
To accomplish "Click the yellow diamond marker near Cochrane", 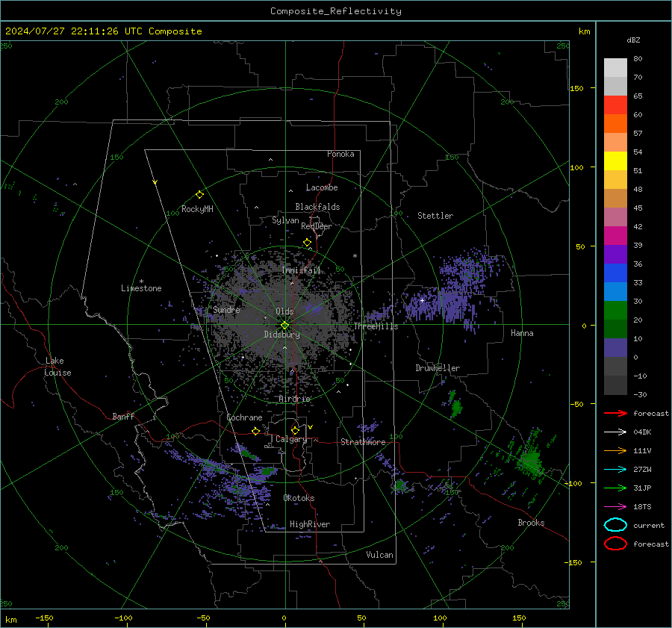I will (x=256, y=431).
